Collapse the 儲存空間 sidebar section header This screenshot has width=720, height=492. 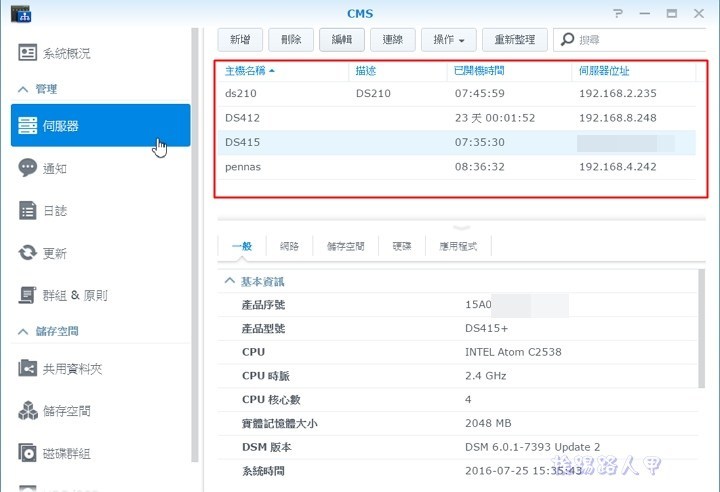[x=23, y=331]
